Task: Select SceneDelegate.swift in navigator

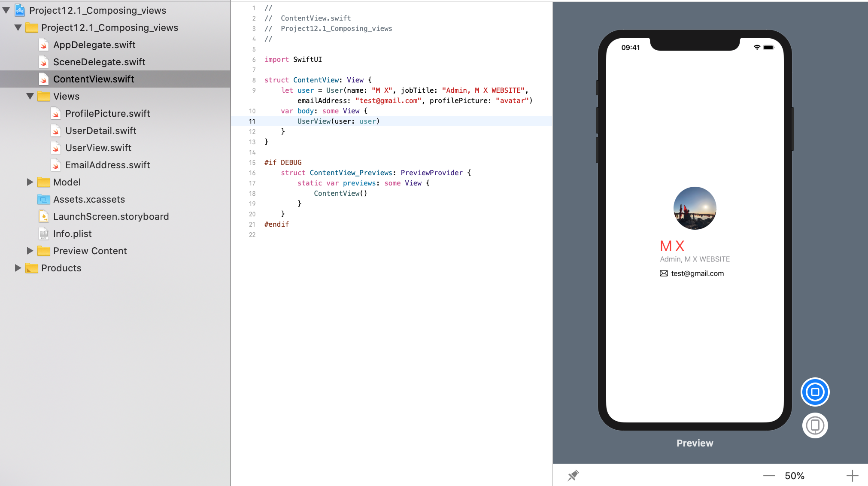Action: coord(100,61)
